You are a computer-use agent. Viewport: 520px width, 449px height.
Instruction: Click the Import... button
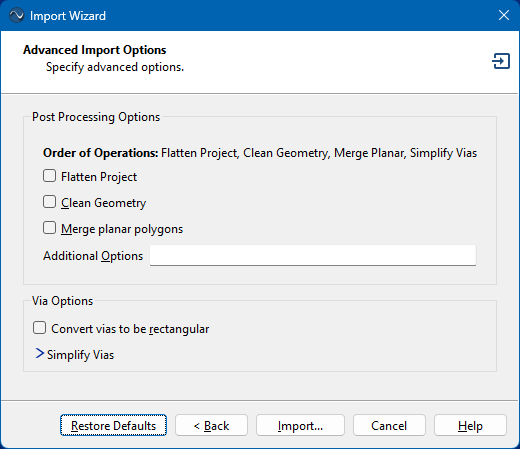(x=300, y=425)
